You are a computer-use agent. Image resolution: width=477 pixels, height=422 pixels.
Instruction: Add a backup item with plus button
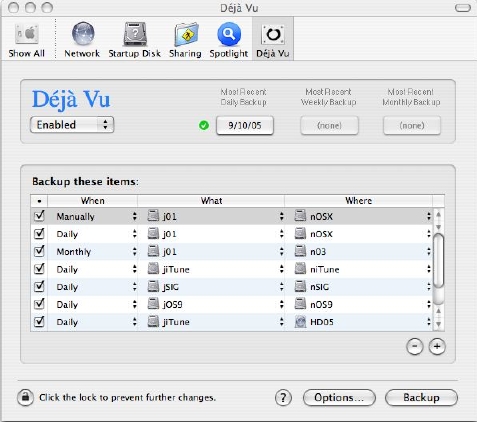point(437,347)
